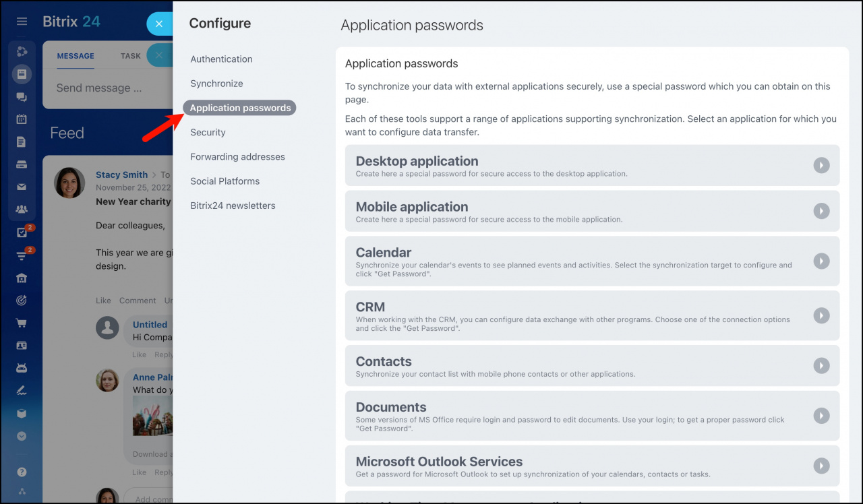
Task: Open the shopping cart icon in sidebar
Action: pyautogui.click(x=22, y=323)
